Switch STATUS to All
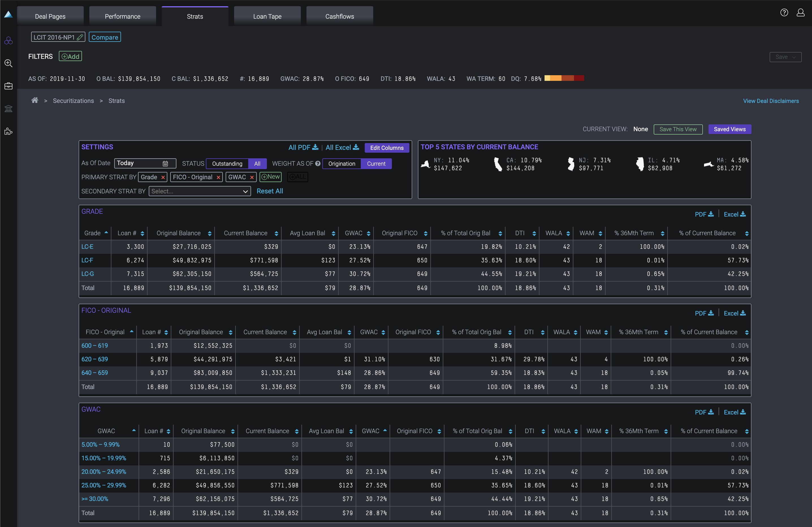812x527 pixels. pos(257,163)
